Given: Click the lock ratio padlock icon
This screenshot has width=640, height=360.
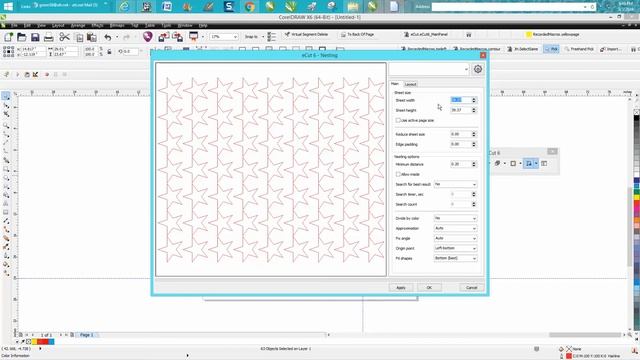Looking at the screenshot, I should (109, 51).
